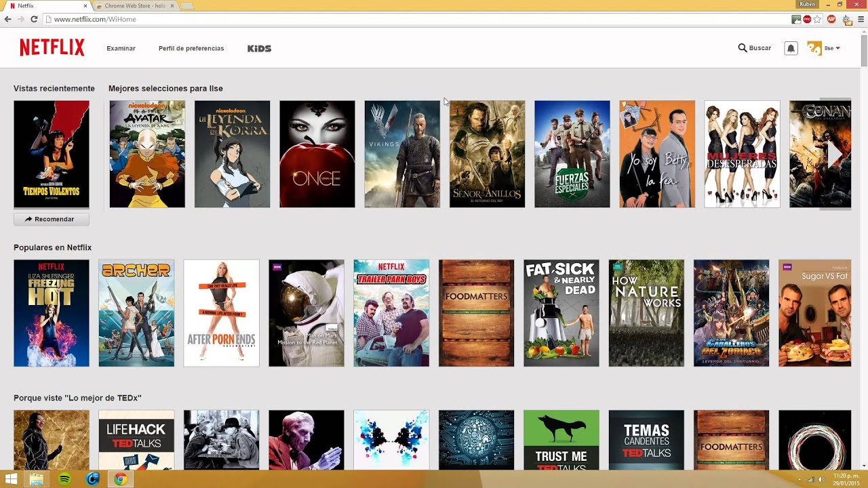Open the Archer poster

tap(136, 313)
